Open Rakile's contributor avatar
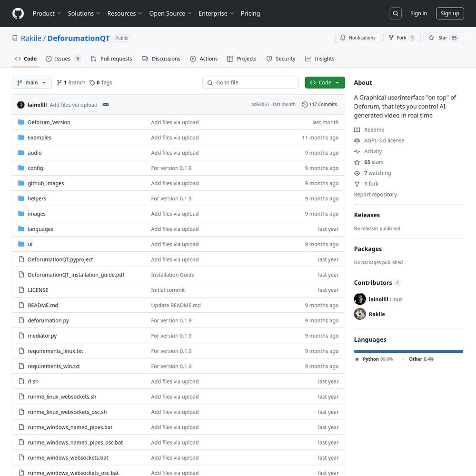This screenshot has height=476, width=476. (x=360, y=314)
